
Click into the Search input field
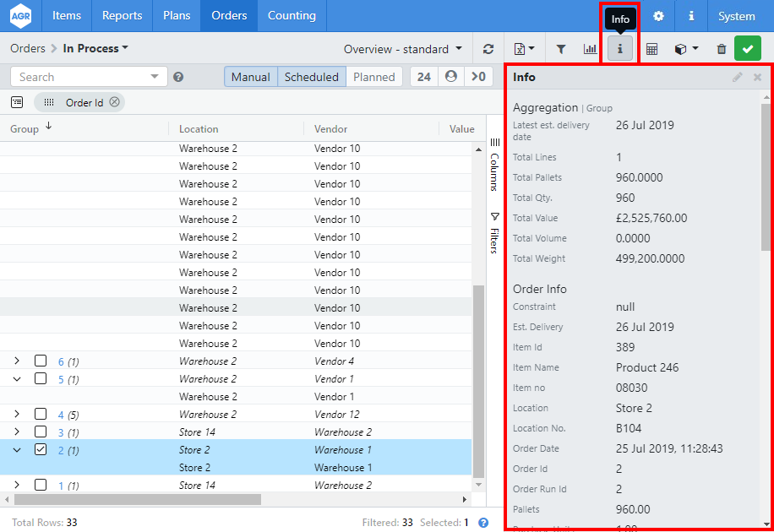[82, 77]
